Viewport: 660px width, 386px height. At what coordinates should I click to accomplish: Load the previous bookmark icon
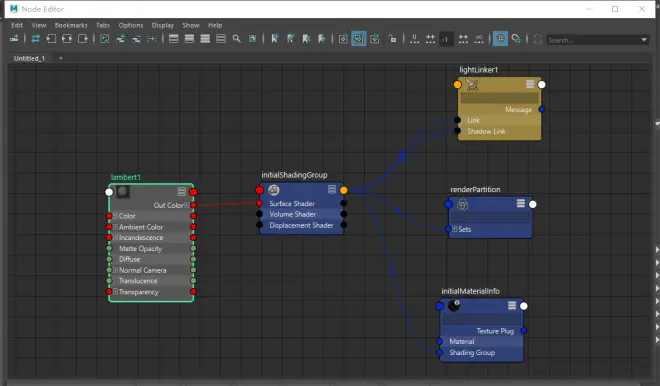(x=306, y=39)
